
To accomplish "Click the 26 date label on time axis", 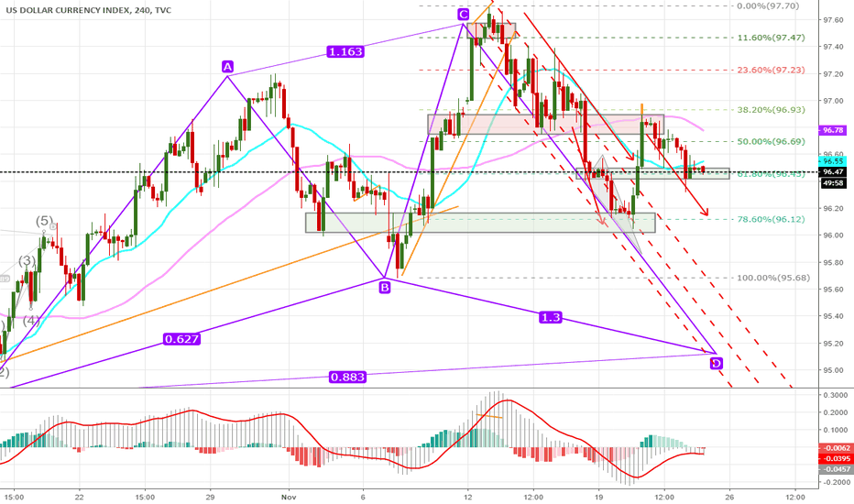I will point(729,497).
